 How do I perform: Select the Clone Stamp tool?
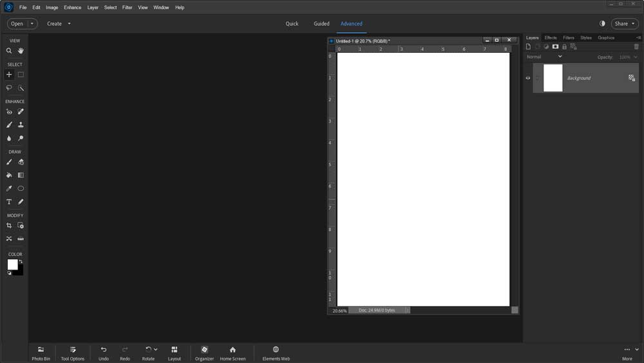21,124
